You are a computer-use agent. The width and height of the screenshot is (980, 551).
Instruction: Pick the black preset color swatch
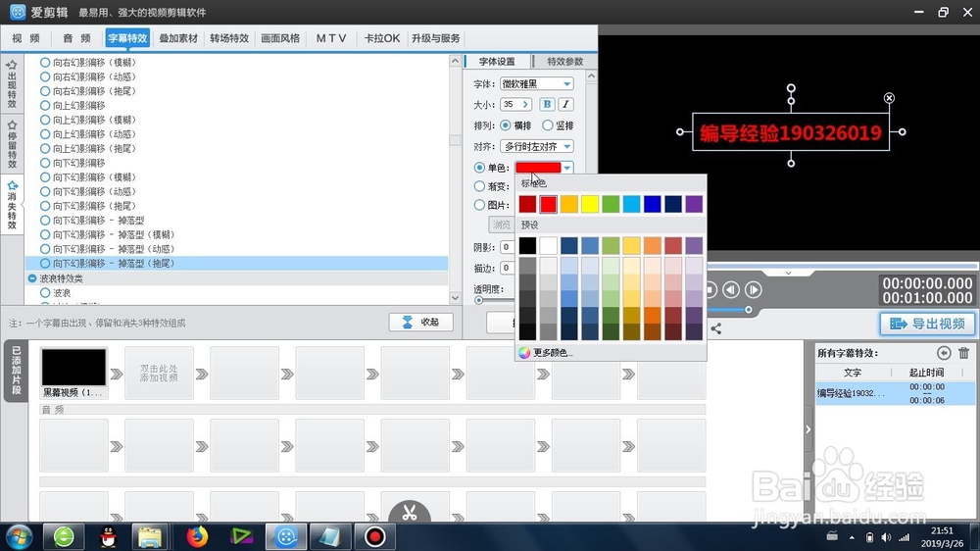point(527,245)
